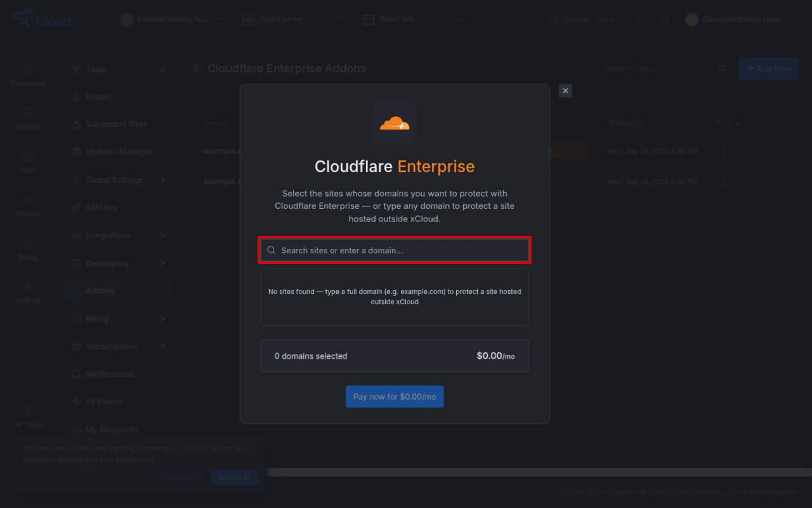Click the All Events pulse icon
Screen dimensions: 812x508
coord(77,402)
